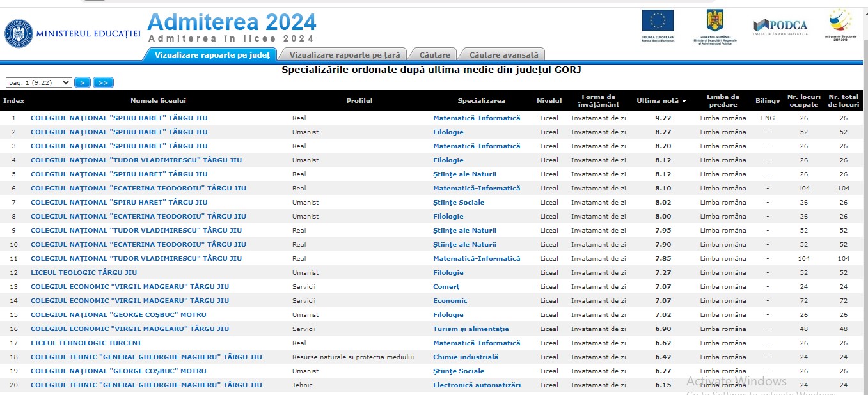Switch to Vizualizare rapoarte pe țară tab
Viewport: 868px width, 395px height.
[344, 55]
